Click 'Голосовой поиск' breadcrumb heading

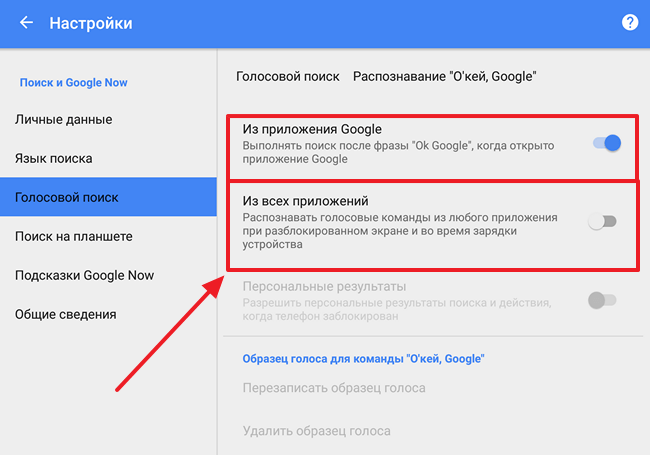point(288,76)
